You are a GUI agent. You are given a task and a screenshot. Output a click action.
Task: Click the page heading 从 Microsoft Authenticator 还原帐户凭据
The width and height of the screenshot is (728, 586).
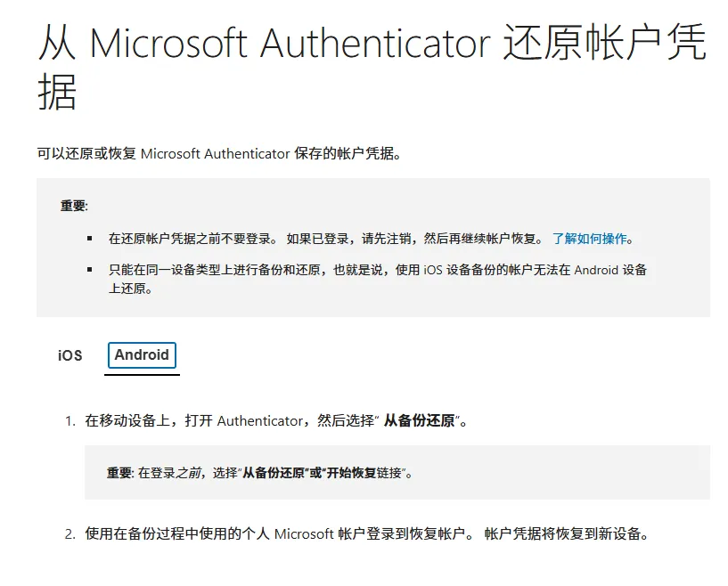click(x=372, y=68)
